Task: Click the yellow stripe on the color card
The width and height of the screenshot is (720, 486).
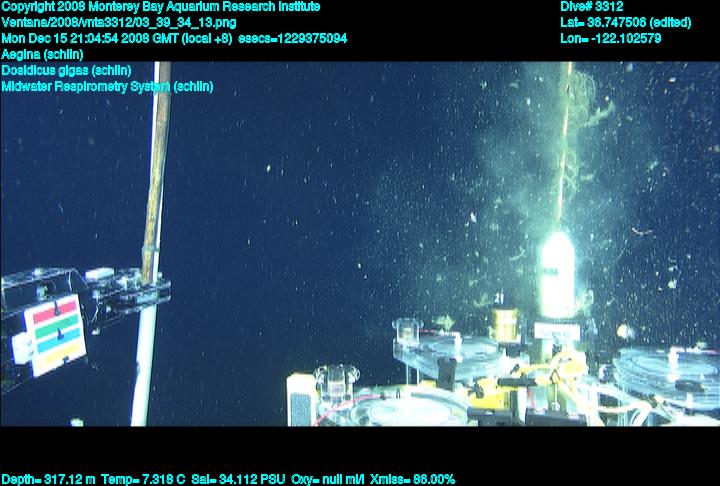Action: 56,351
